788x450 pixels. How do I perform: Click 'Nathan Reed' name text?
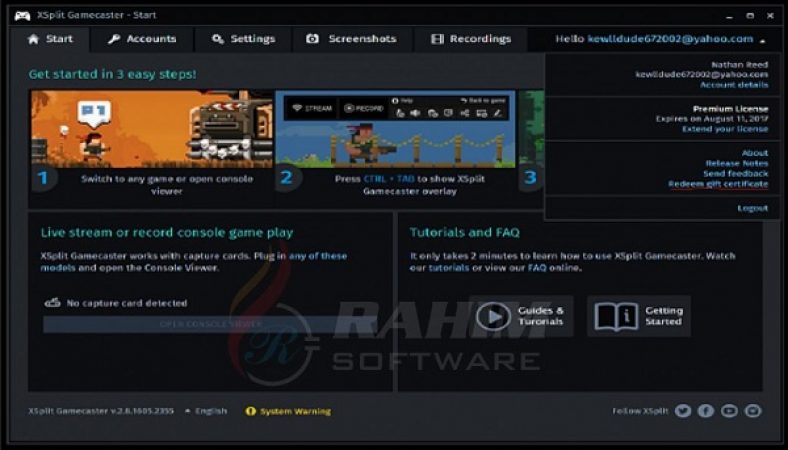(740, 64)
